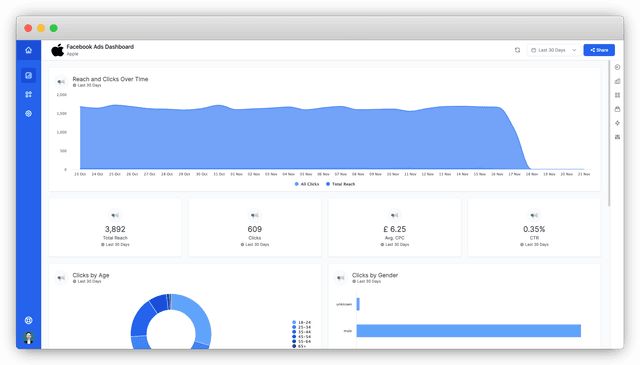Click the refresh icon beside date range
The width and height of the screenshot is (640, 365).
pyautogui.click(x=518, y=50)
